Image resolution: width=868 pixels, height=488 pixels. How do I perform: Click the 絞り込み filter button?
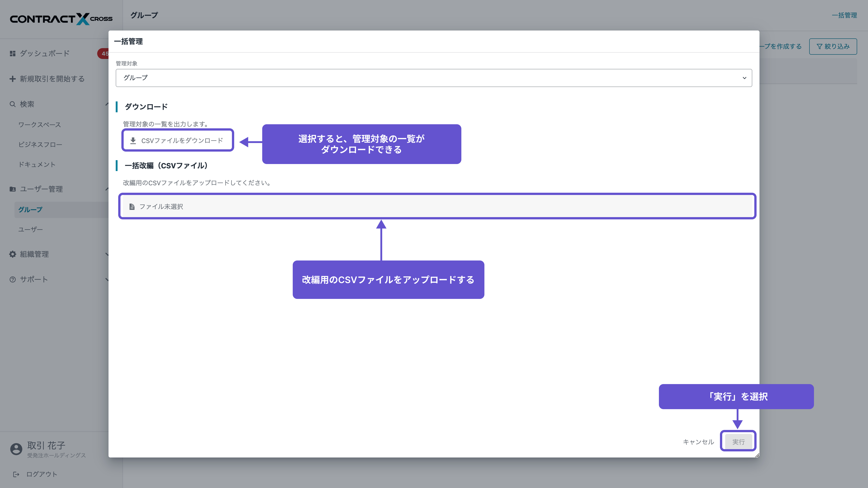833,47
